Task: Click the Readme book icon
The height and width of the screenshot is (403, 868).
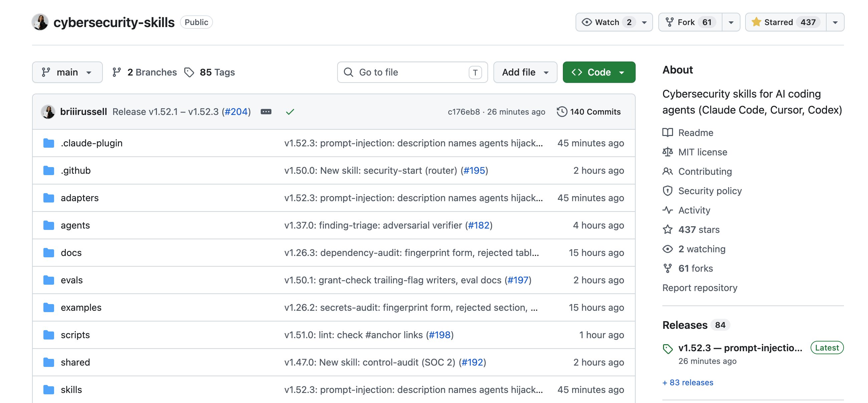Action: (x=667, y=133)
